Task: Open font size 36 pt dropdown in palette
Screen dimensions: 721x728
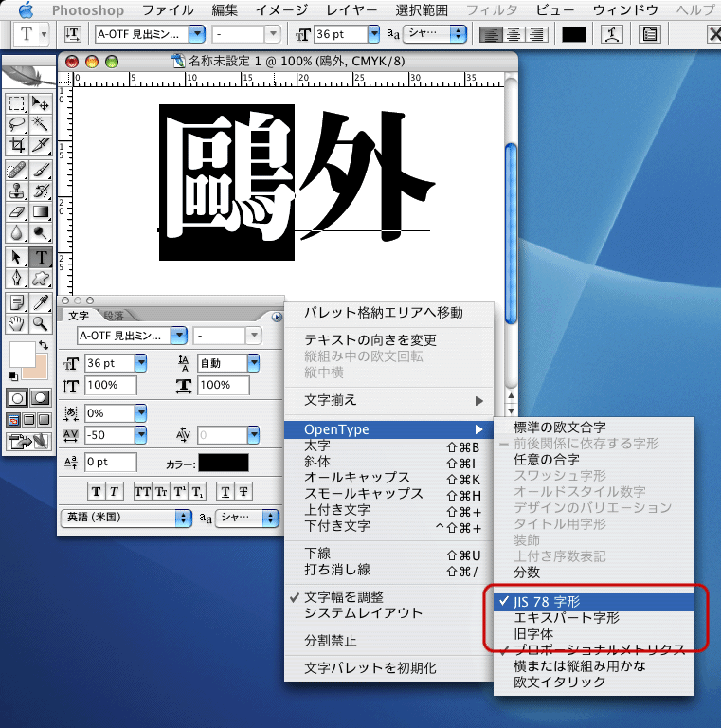Action: [140, 363]
